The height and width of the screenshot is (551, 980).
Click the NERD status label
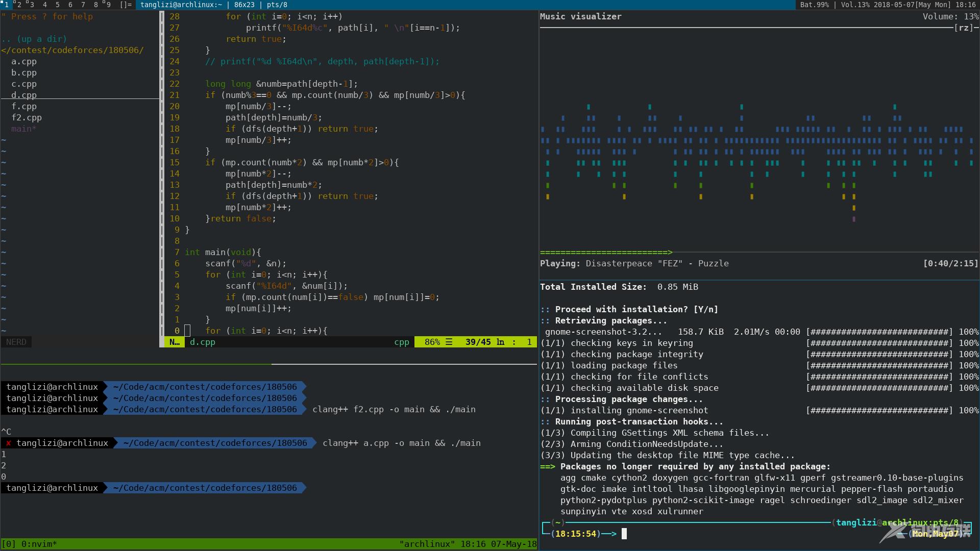click(x=16, y=342)
